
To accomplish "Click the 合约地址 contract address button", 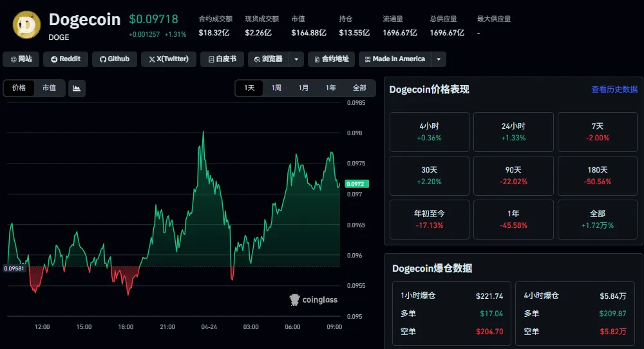I will [332, 59].
